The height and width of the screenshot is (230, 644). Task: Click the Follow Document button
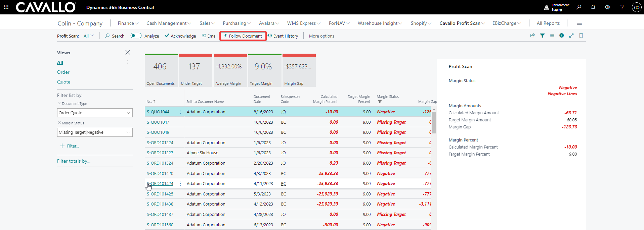tap(243, 36)
